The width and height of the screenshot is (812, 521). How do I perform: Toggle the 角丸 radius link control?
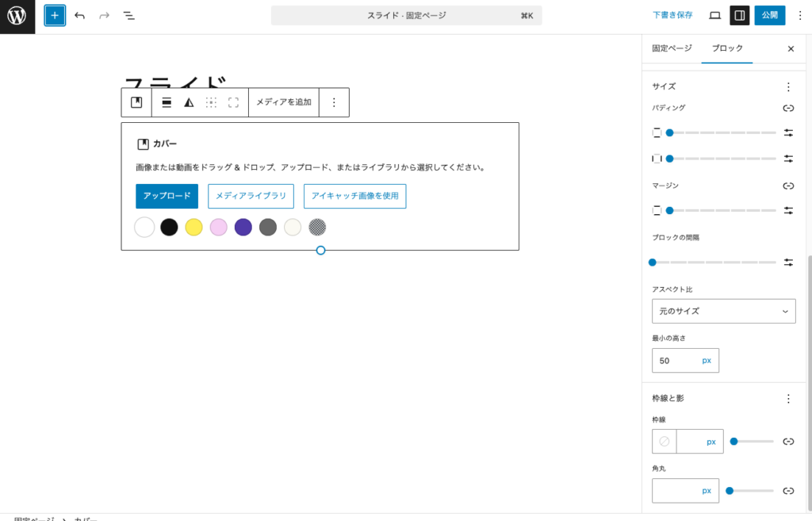click(788, 491)
